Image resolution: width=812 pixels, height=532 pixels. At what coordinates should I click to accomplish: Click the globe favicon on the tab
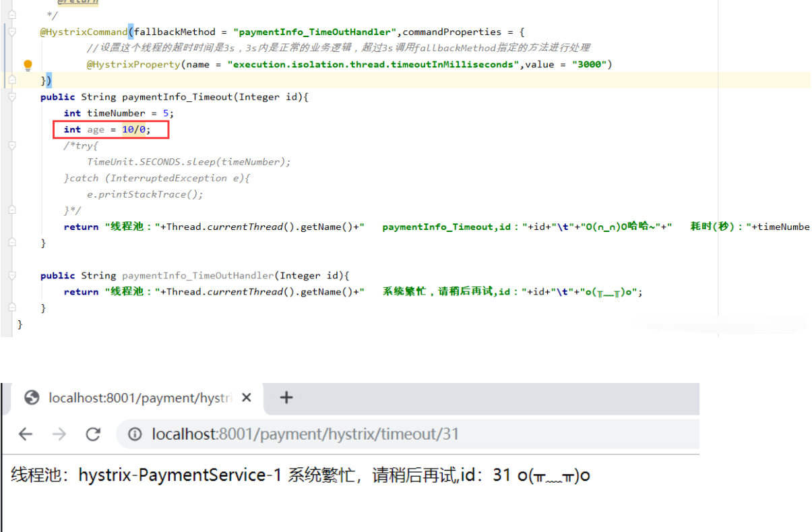pyautogui.click(x=32, y=398)
